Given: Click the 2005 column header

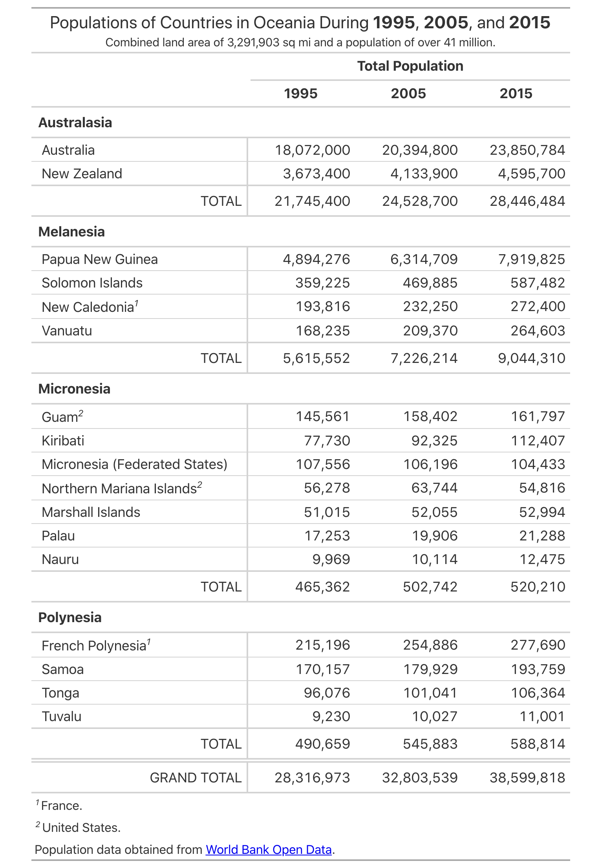Looking at the screenshot, I should [x=408, y=93].
